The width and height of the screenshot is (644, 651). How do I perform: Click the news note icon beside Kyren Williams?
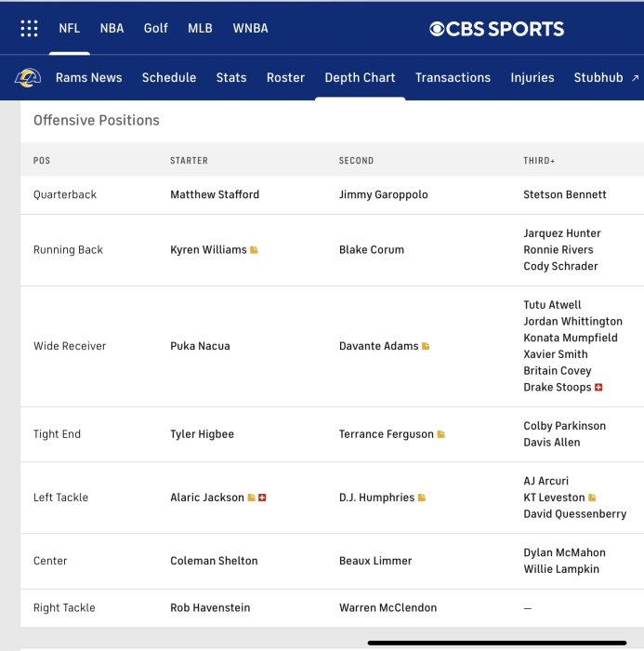click(254, 250)
